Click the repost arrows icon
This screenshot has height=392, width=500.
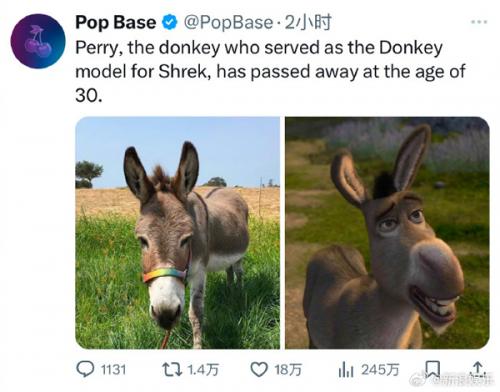click(x=172, y=370)
